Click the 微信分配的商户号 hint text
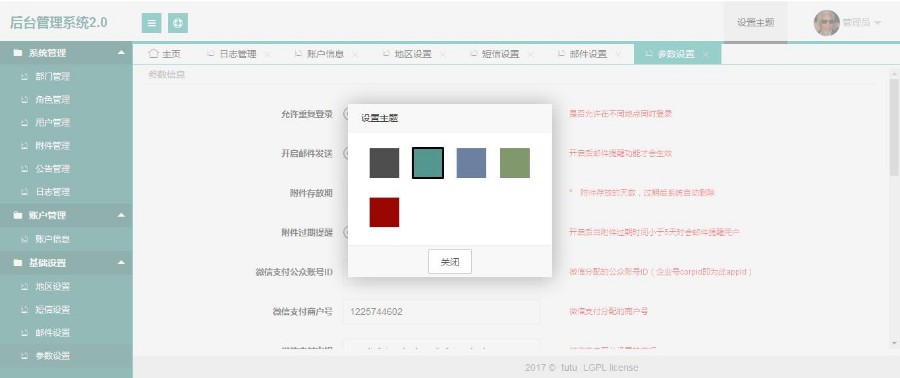 coord(608,311)
